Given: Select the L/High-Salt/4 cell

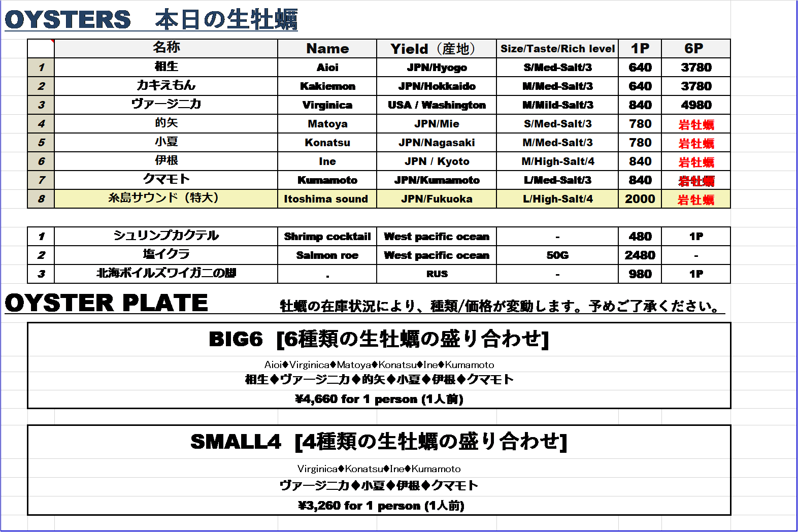Looking at the screenshot, I should 557,198.
